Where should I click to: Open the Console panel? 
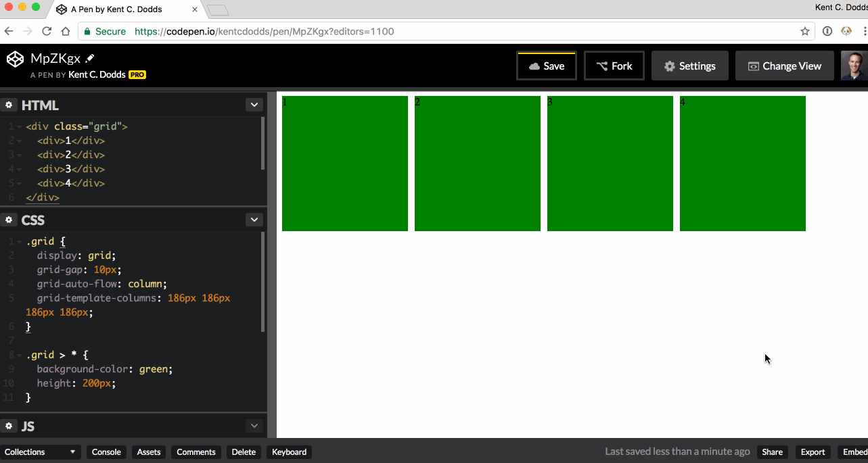(106, 452)
